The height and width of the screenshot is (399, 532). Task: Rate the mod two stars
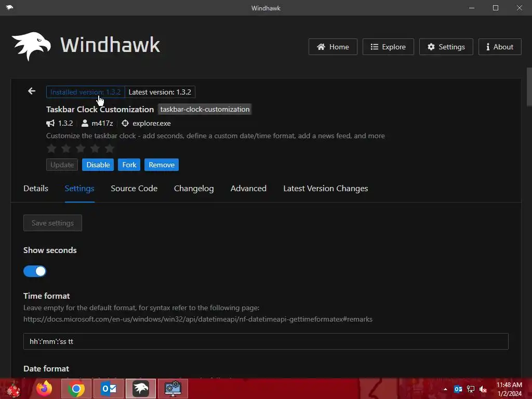point(66,148)
